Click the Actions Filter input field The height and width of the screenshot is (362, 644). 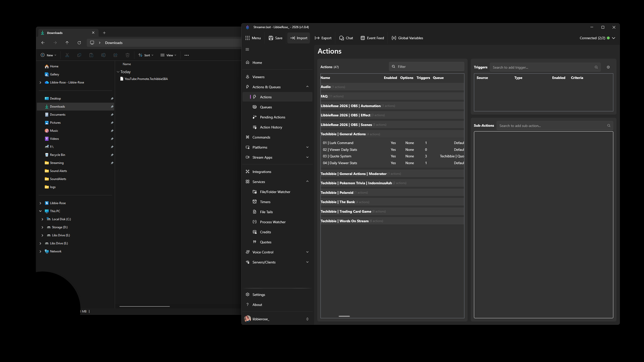pos(426,67)
